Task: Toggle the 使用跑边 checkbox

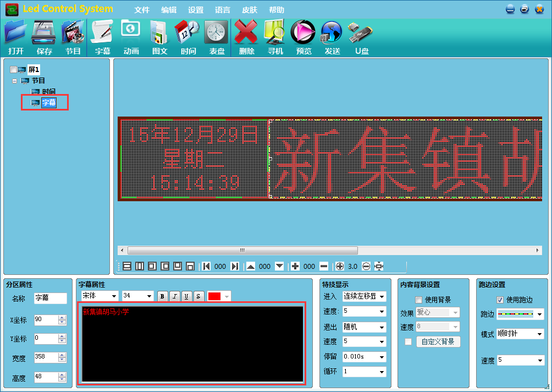Action: (x=500, y=300)
